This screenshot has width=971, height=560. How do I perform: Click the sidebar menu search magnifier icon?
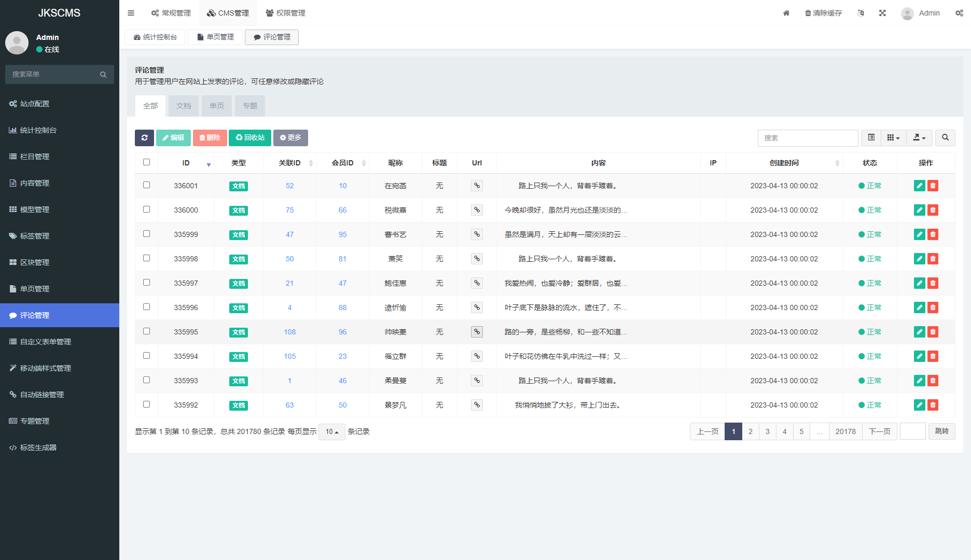103,75
